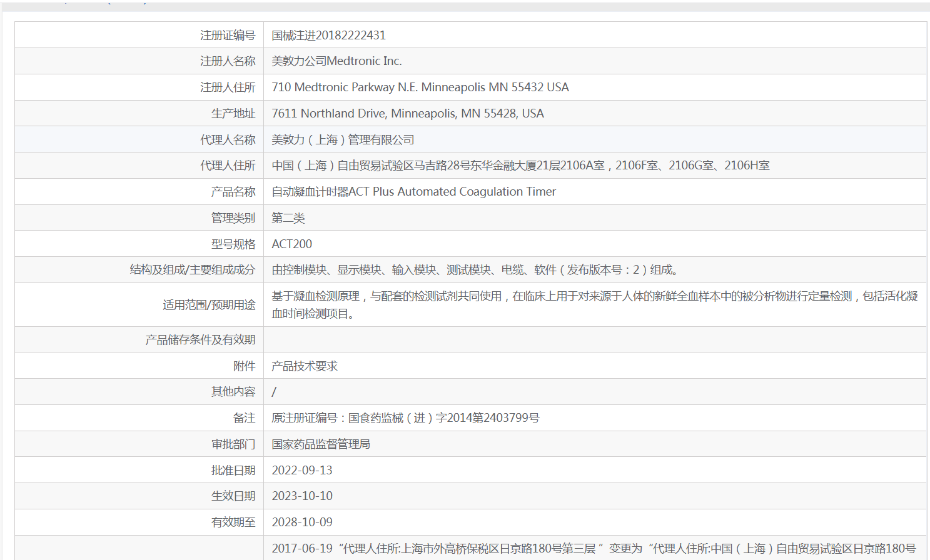The width and height of the screenshot is (930, 560).
Task: Click the 7611 Northland Drive production address
Action: tap(407, 114)
